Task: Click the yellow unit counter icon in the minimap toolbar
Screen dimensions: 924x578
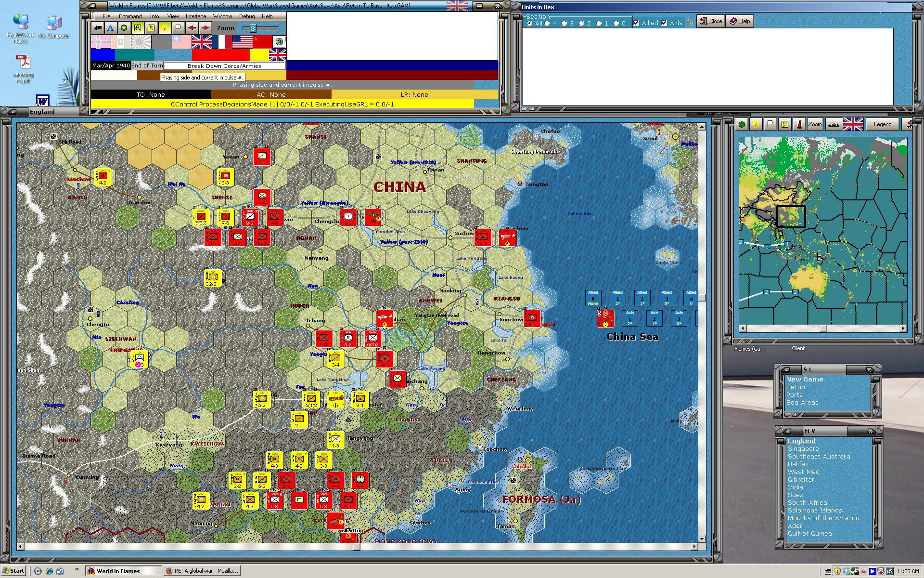Action: [785, 124]
